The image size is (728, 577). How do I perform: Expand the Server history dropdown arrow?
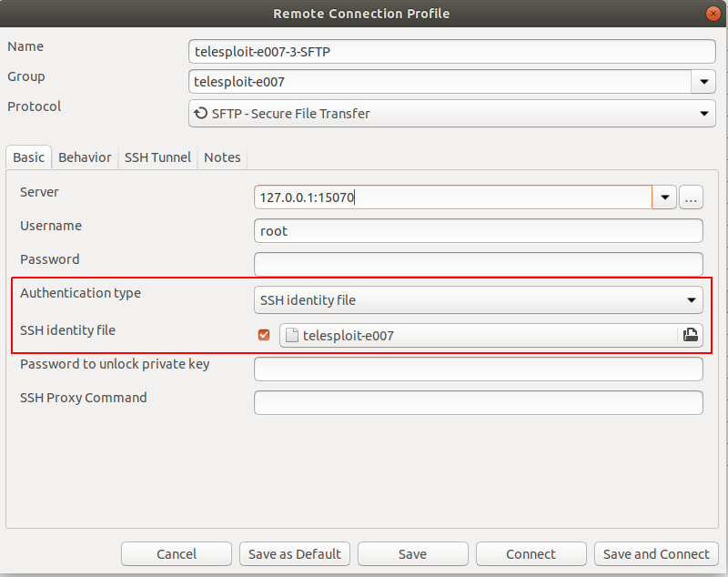coord(664,197)
